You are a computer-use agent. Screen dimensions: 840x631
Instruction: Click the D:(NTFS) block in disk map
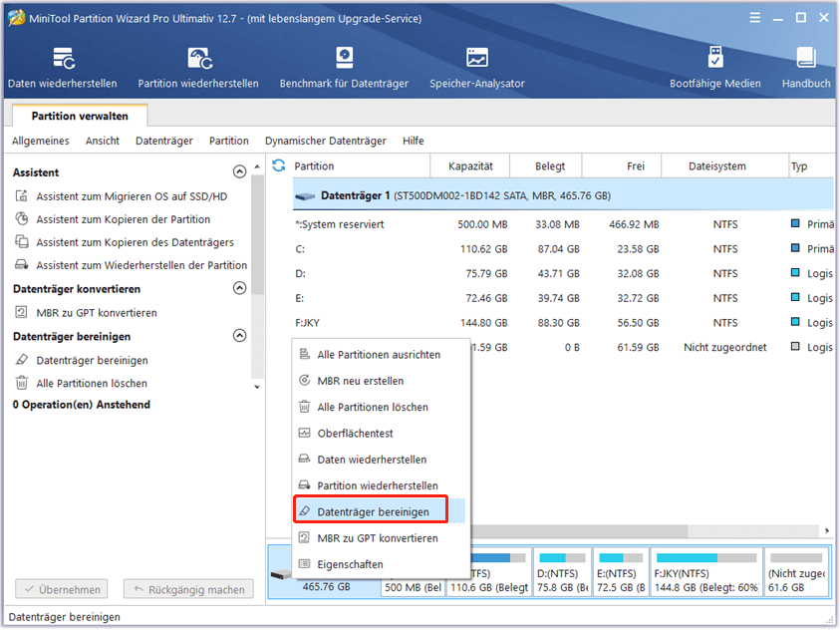pos(562,572)
